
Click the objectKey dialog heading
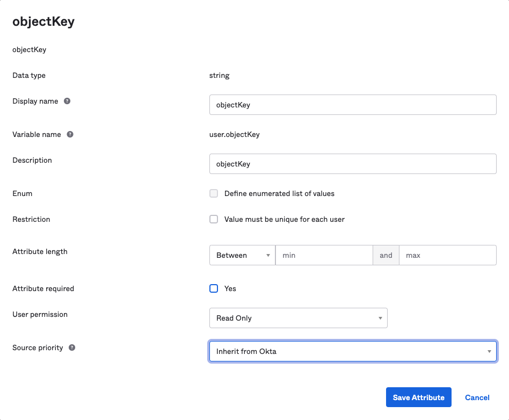click(x=43, y=21)
